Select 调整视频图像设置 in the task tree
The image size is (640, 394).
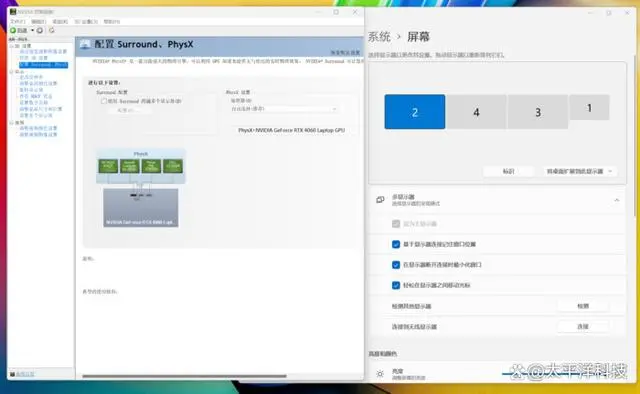pos(38,135)
